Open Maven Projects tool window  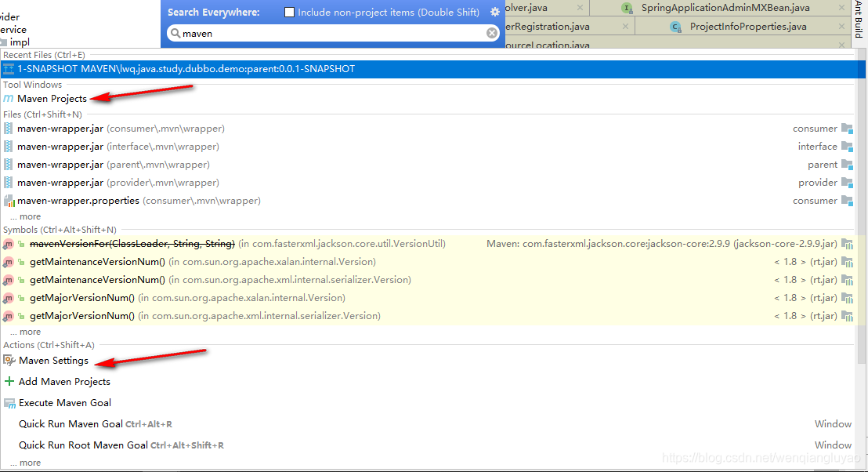[52, 99]
